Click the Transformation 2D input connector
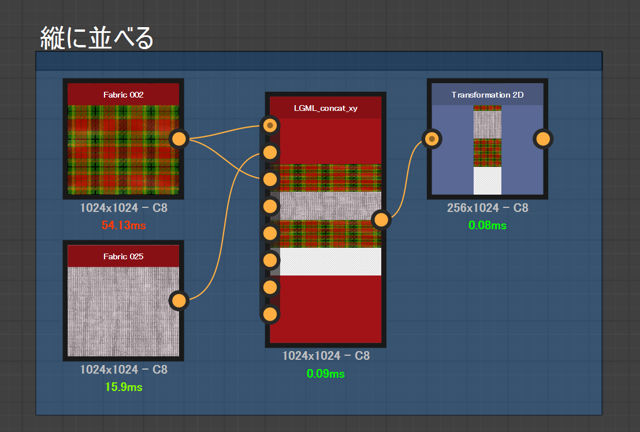640x432 pixels. pyautogui.click(x=431, y=139)
